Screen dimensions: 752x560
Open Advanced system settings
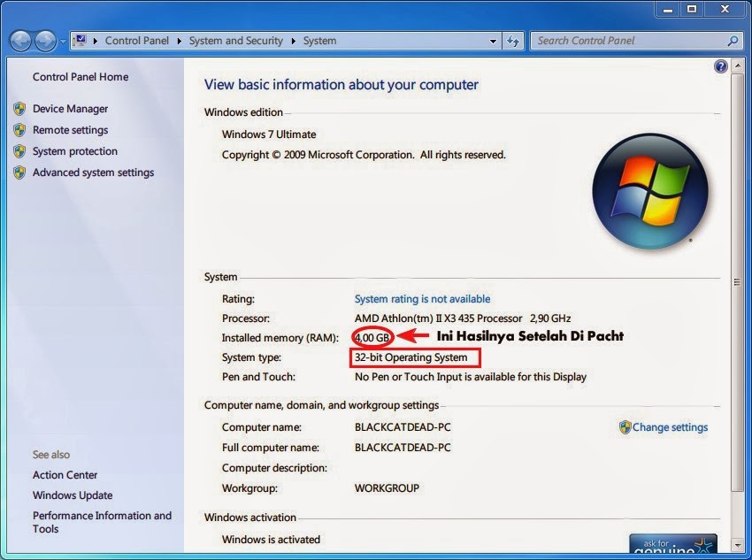[93, 173]
